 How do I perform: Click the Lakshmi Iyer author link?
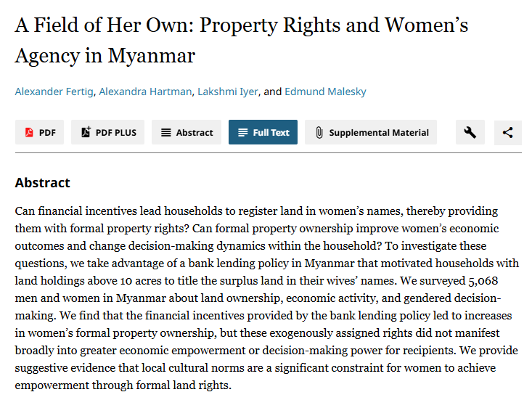pyautogui.click(x=228, y=91)
